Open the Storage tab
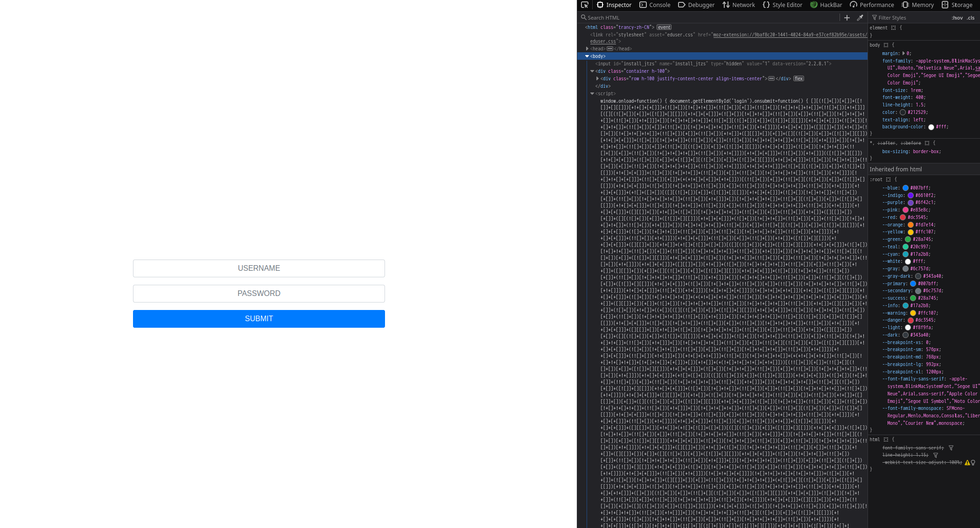 click(x=957, y=5)
